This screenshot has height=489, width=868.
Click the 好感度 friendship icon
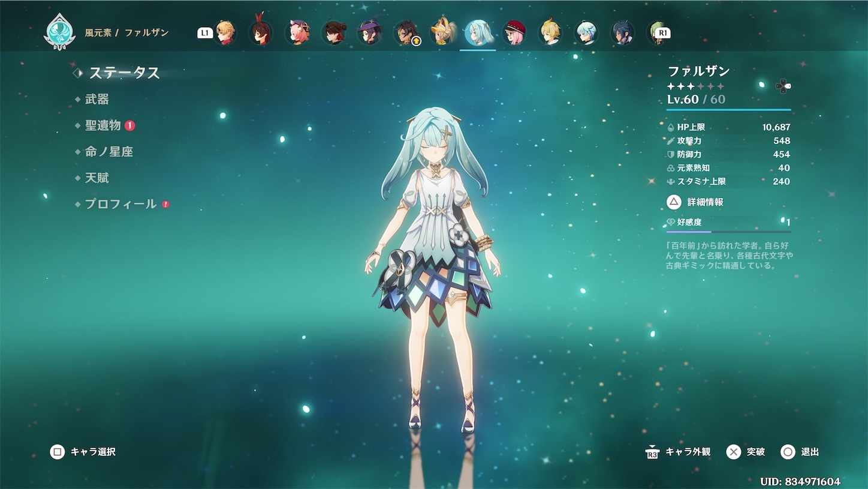click(x=671, y=222)
